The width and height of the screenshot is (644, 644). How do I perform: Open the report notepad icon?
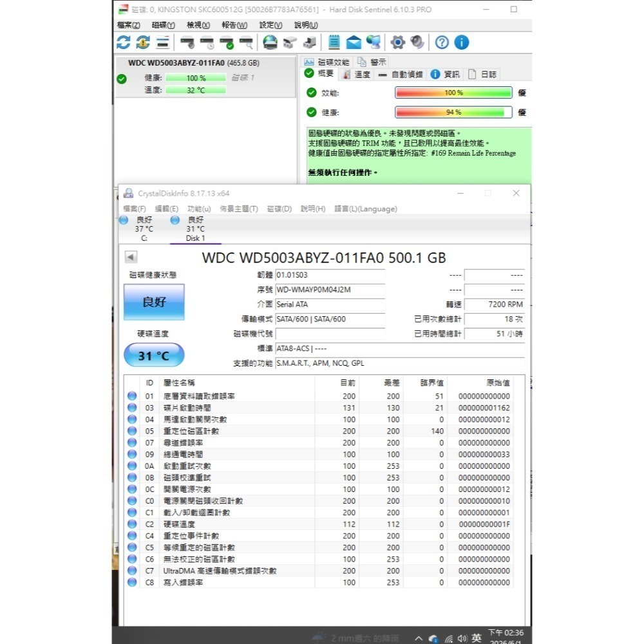coord(334,43)
